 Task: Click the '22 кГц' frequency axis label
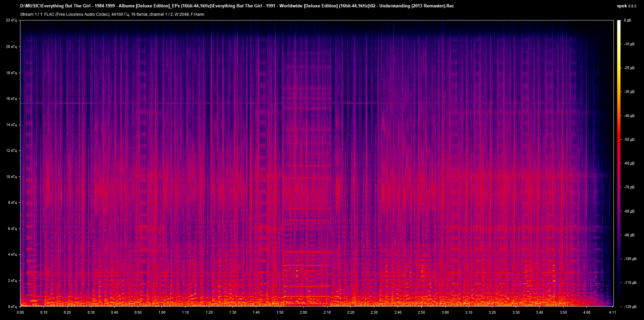[x=11, y=20]
